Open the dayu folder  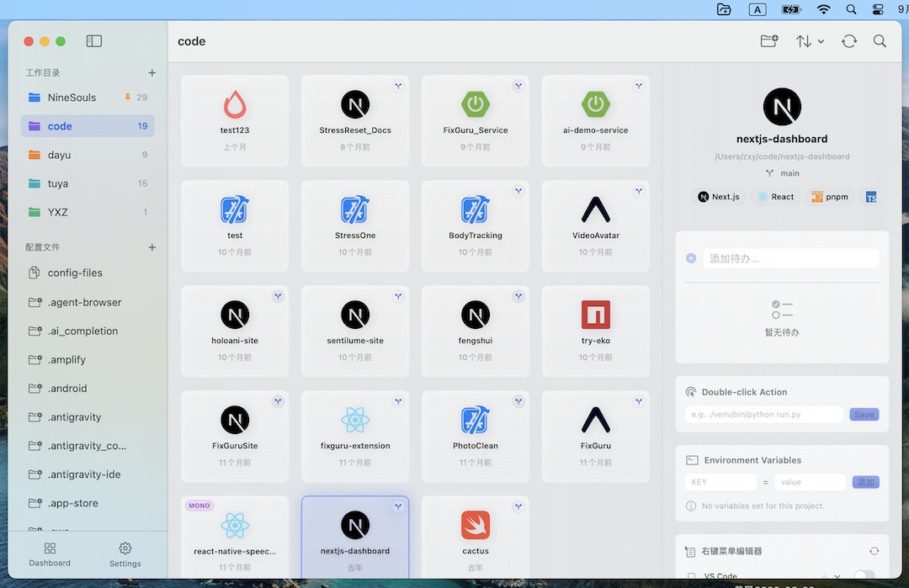tap(88, 155)
